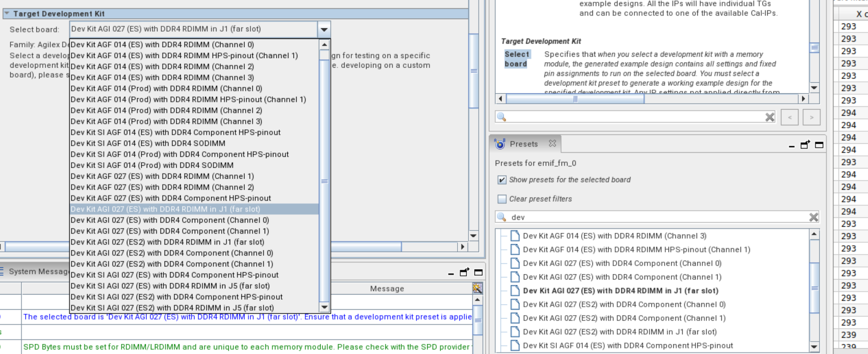Screen dimensions: 868x354
Task: Select preset Dev Kit AGI 027 (ES2) Component Channel 0
Action: coord(624,304)
